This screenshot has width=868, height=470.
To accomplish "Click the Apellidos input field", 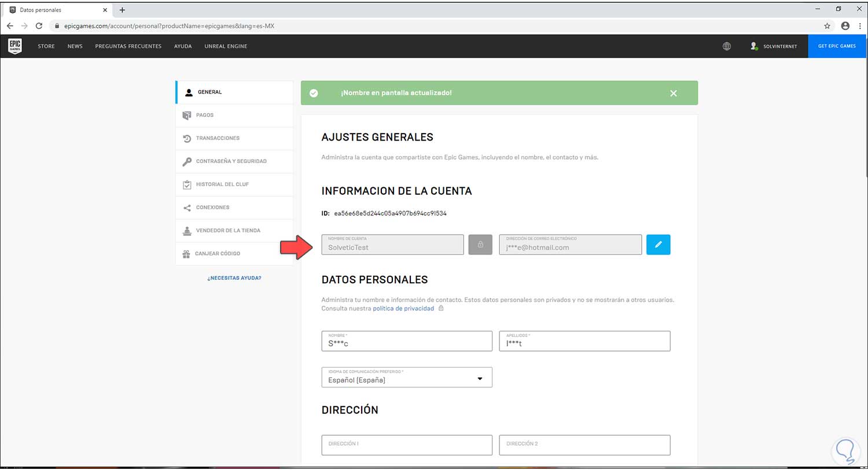I will [584, 341].
